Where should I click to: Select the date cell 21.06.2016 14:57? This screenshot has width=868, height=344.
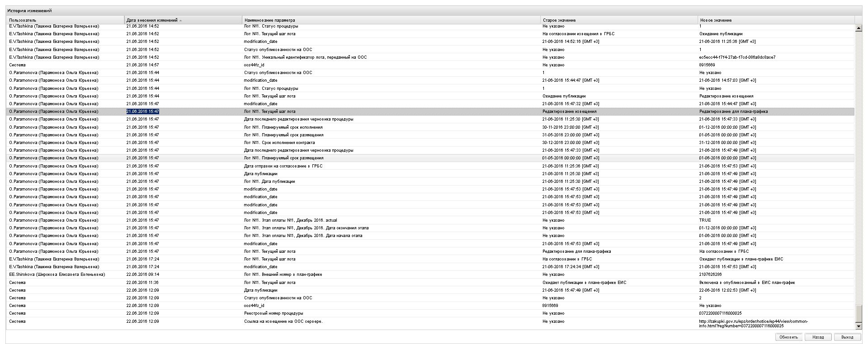coord(143,65)
